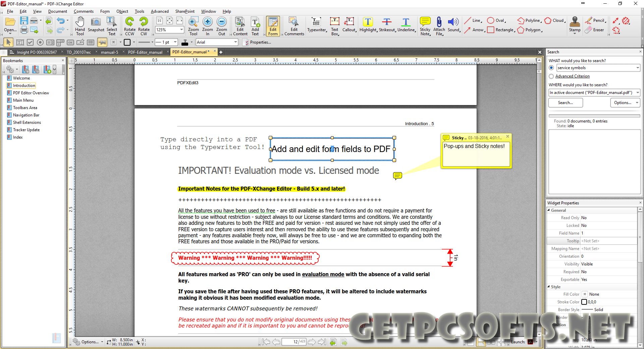Select the barcode form field tool
Screen dimensions: 644x349
pos(91,42)
